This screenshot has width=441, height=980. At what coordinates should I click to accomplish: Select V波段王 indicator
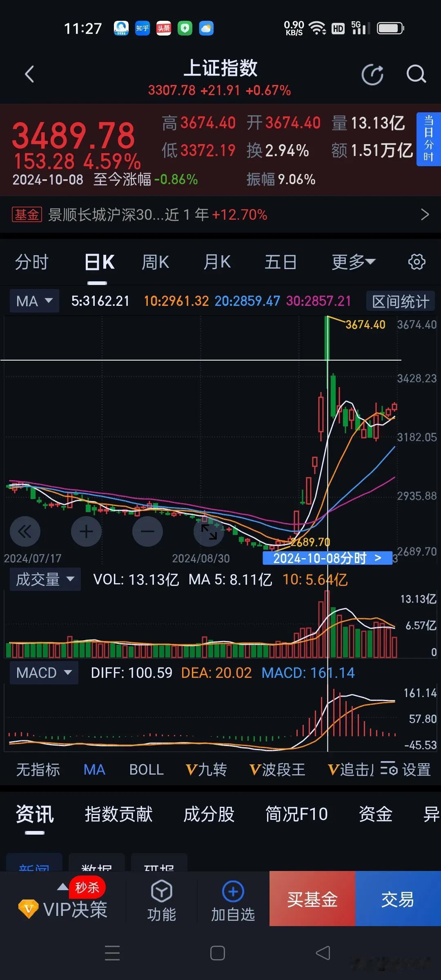tap(277, 770)
